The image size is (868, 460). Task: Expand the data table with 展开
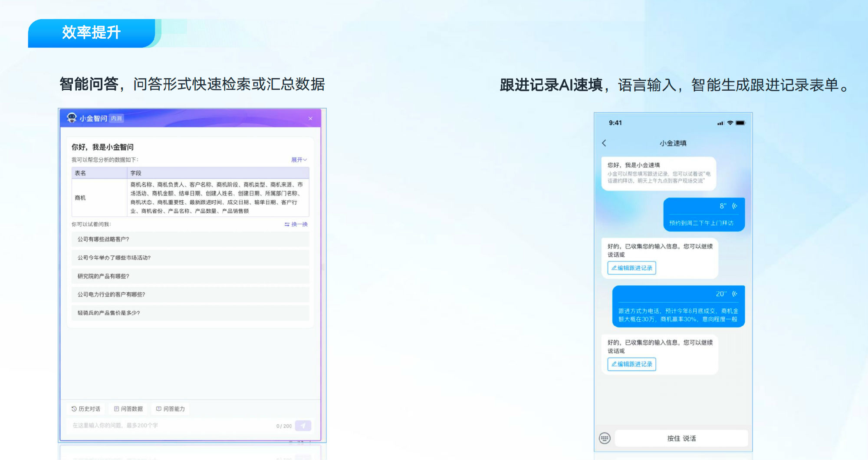299,160
